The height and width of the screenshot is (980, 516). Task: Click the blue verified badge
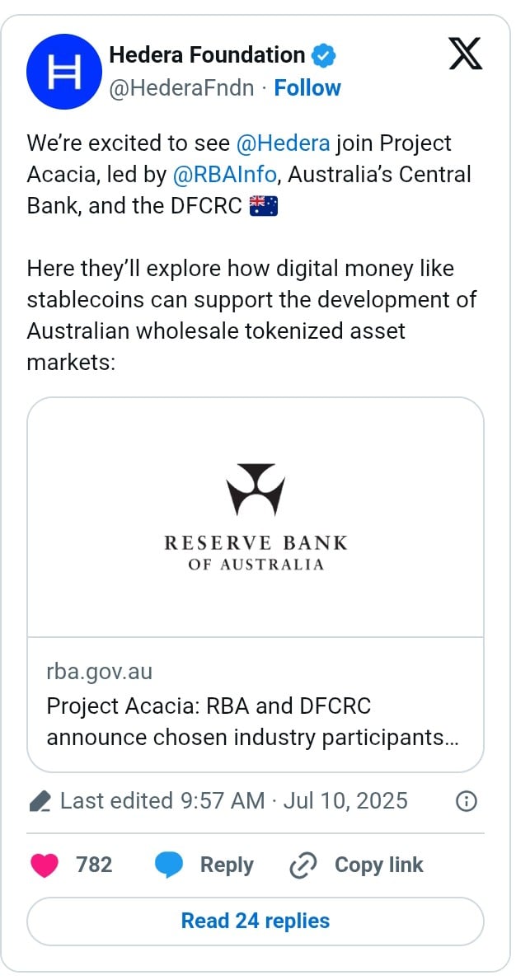[x=324, y=56]
